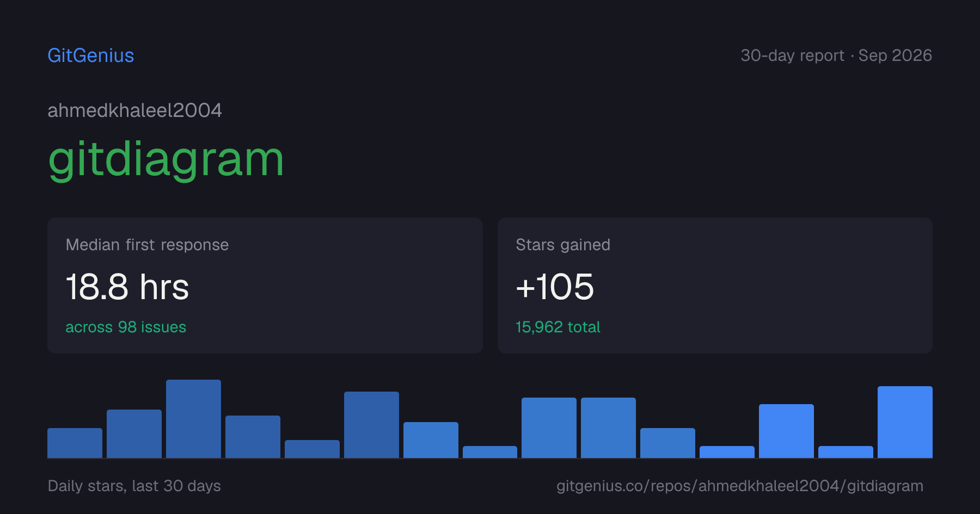Open the gitgenius.co repos URL
The image size is (980, 514).
(x=740, y=486)
